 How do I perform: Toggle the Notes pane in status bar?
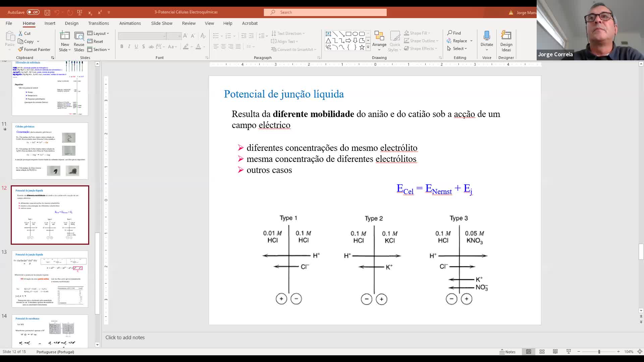pyautogui.click(x=507, y=352)
